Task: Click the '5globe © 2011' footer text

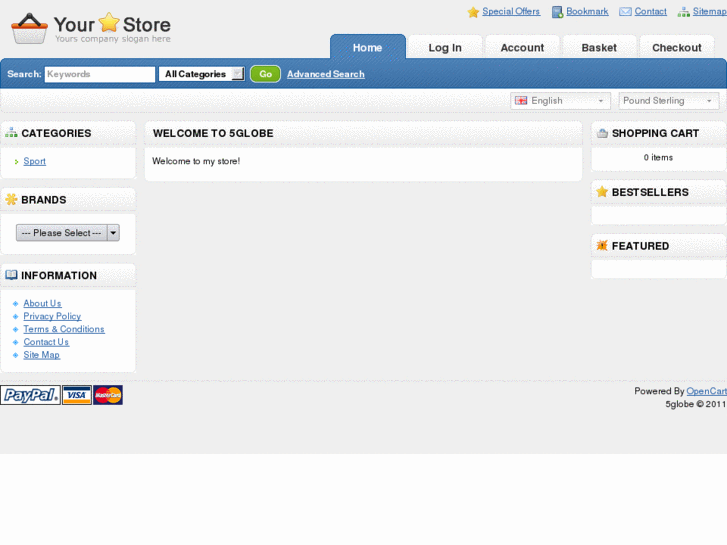Action: [x=695, y=404]
